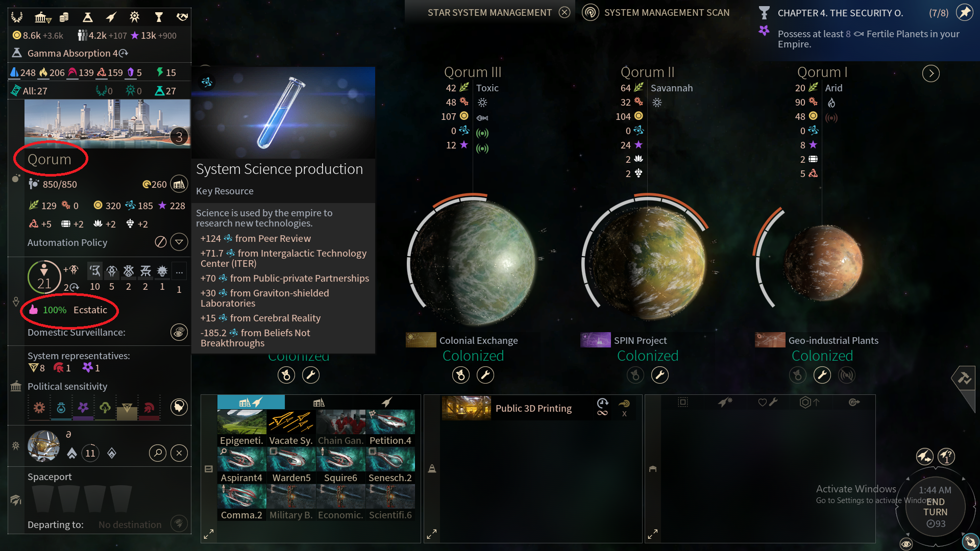Image resolution: width=980 pixels, height=551 pixels.
Task: Open the research flask icon in top bar
Action: pyautogui.click(x=88, y=17)
